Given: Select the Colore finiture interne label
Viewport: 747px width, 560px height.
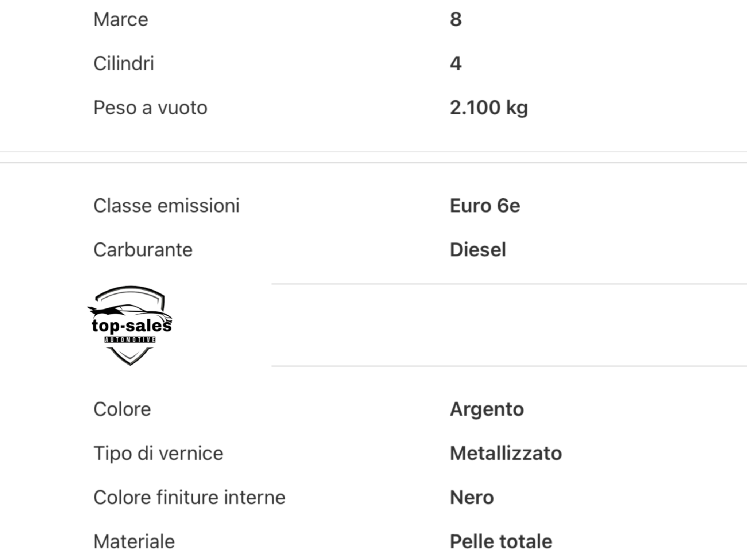Looking at the screenshot, I should pyautogui.click(x=189, y=497).
